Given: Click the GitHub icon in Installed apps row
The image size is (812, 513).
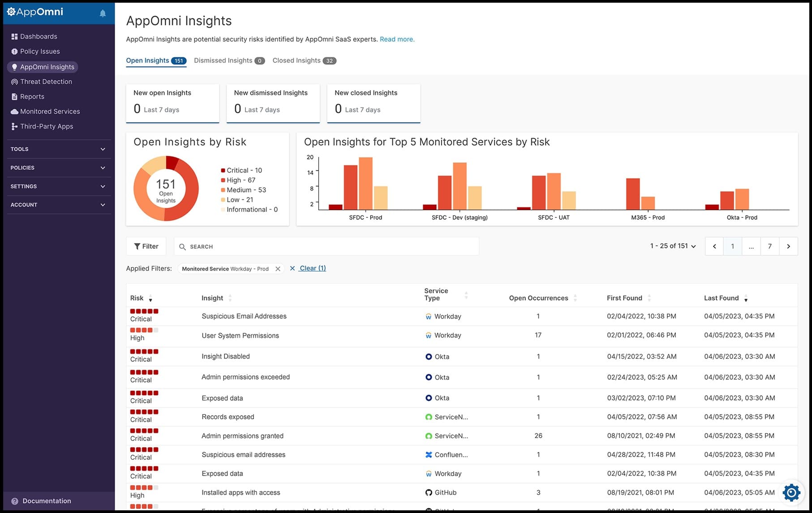Looking at the screenshot, I should (429, 492).
